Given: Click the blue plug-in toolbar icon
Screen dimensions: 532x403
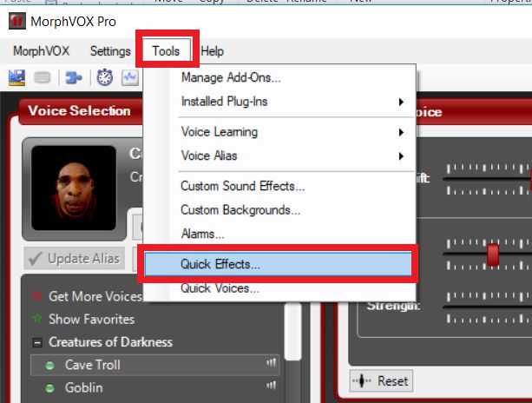Looking at the screenshot, I should tap(74, 78).
